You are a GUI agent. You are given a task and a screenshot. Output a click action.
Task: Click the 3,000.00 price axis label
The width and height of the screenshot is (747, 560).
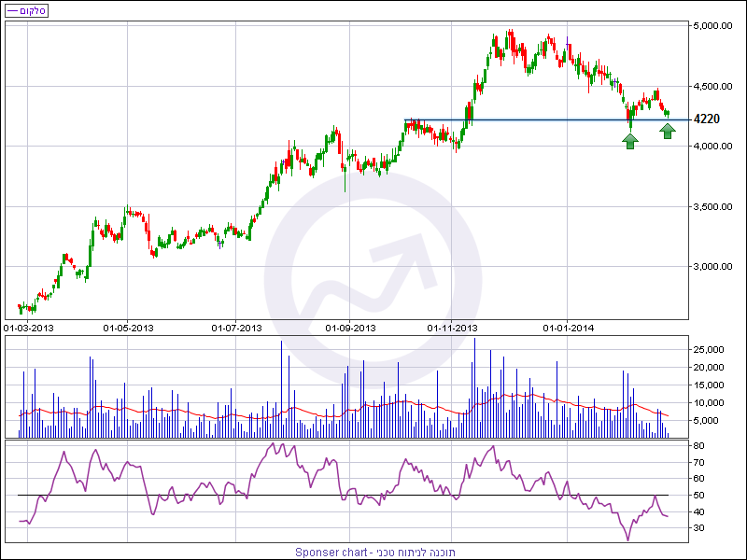click(712, 267)
